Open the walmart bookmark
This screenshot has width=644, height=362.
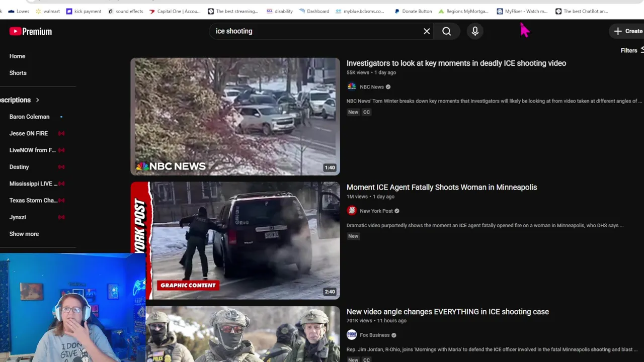pyautogui.click(x=48, y=11)
